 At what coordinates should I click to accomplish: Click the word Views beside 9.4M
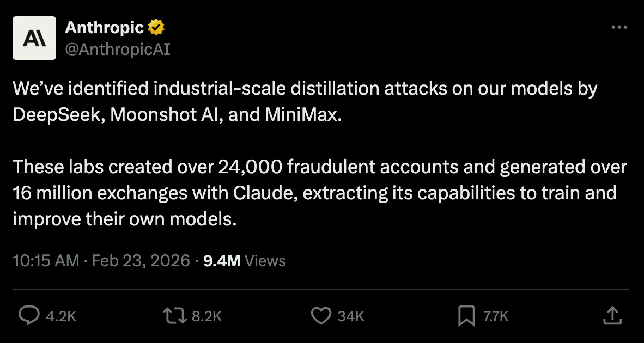pyautogui.click(x=265, y=261)
